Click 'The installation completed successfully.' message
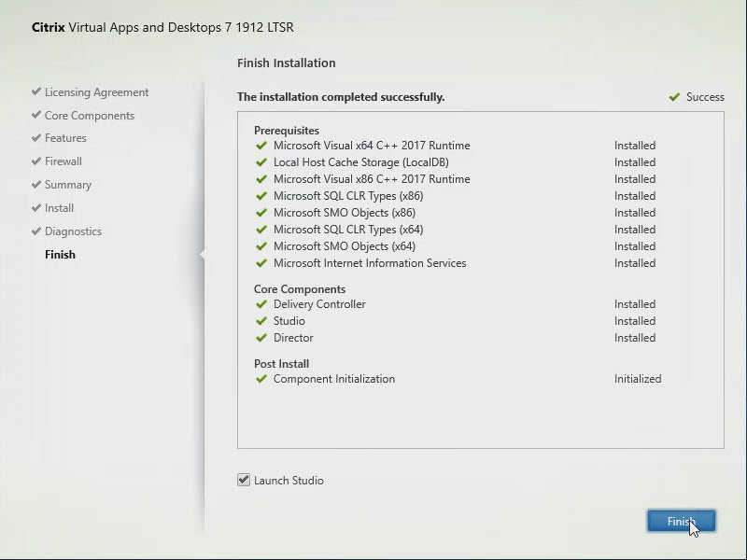This screenshot has width=747, height=560. (x=341, y=97)
